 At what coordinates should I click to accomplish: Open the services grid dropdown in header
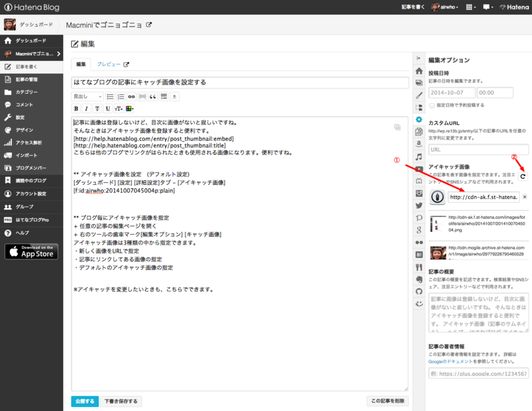(471, 7)
